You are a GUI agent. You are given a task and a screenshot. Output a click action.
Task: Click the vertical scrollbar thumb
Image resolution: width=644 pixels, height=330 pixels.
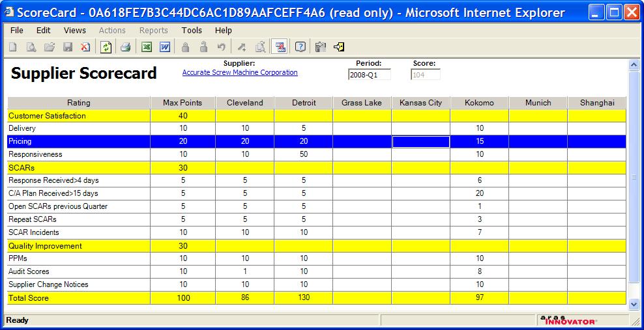(x=634, y=178)
